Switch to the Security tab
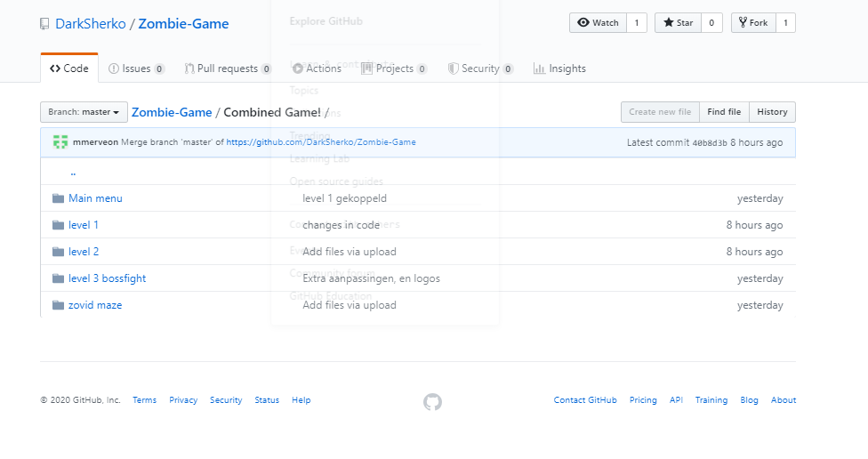 click(x=480, y=68)
